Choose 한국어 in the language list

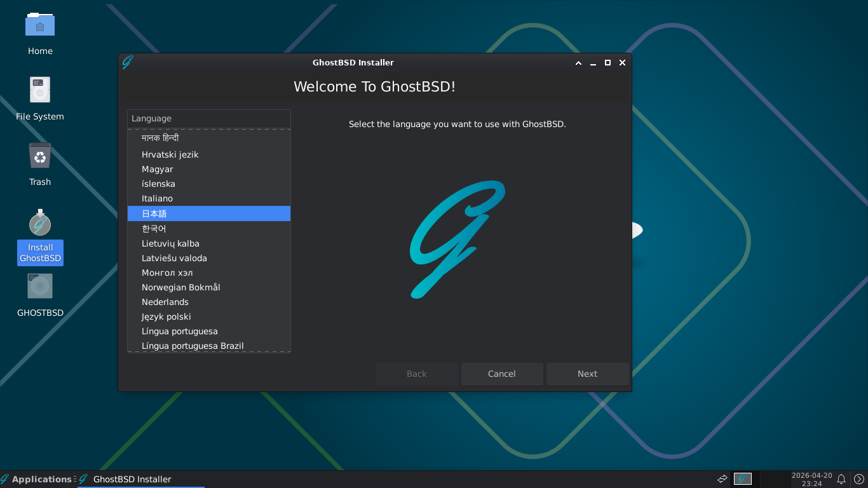click(209, 229)
